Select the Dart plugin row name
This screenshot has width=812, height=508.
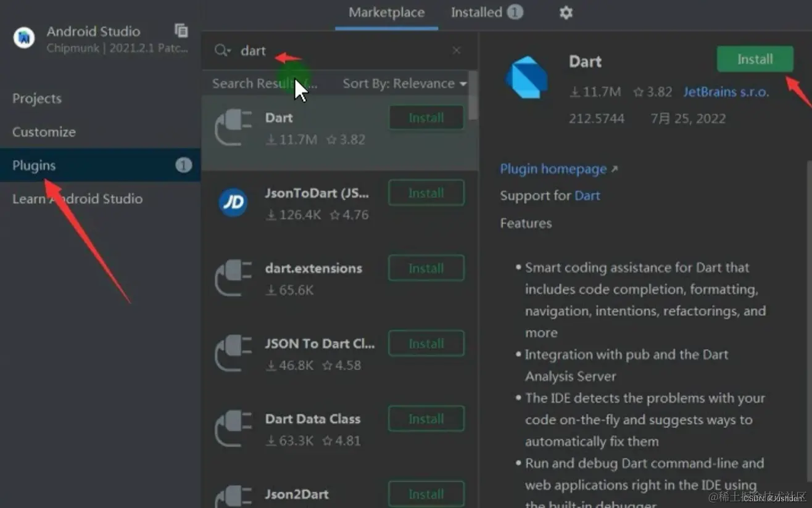click(x=279, y=117)
